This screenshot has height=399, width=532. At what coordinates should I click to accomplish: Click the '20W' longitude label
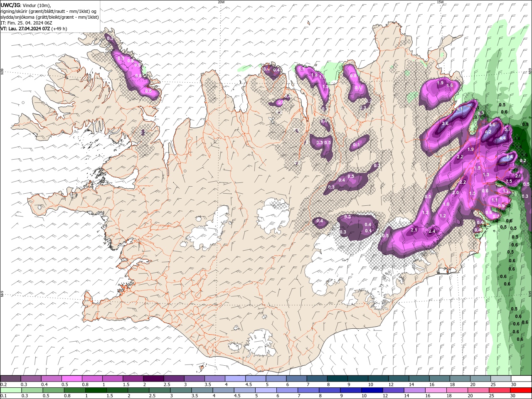[221, 2]
